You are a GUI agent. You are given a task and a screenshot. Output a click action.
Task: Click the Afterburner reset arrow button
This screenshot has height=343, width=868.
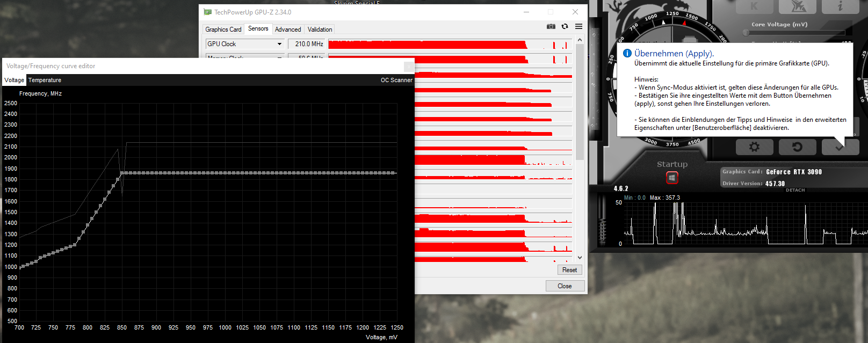[x=797, y=147]
